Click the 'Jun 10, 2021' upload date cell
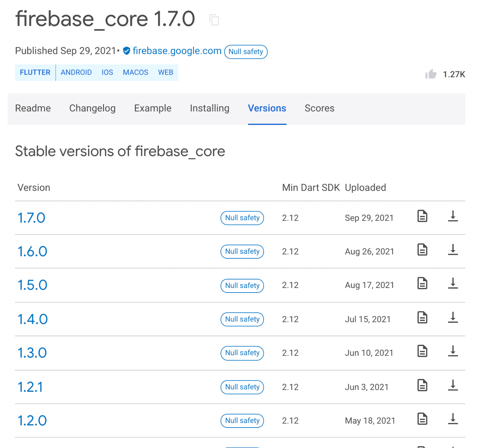 pos(369,353)
